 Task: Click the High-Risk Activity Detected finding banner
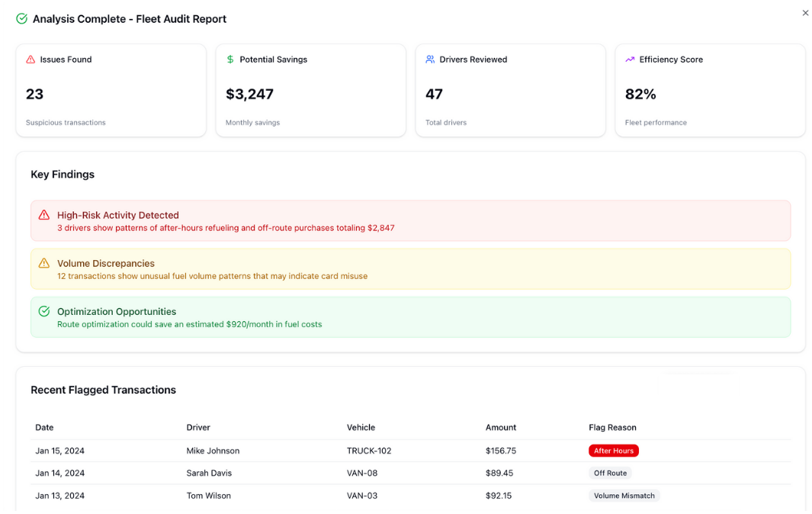410,220
